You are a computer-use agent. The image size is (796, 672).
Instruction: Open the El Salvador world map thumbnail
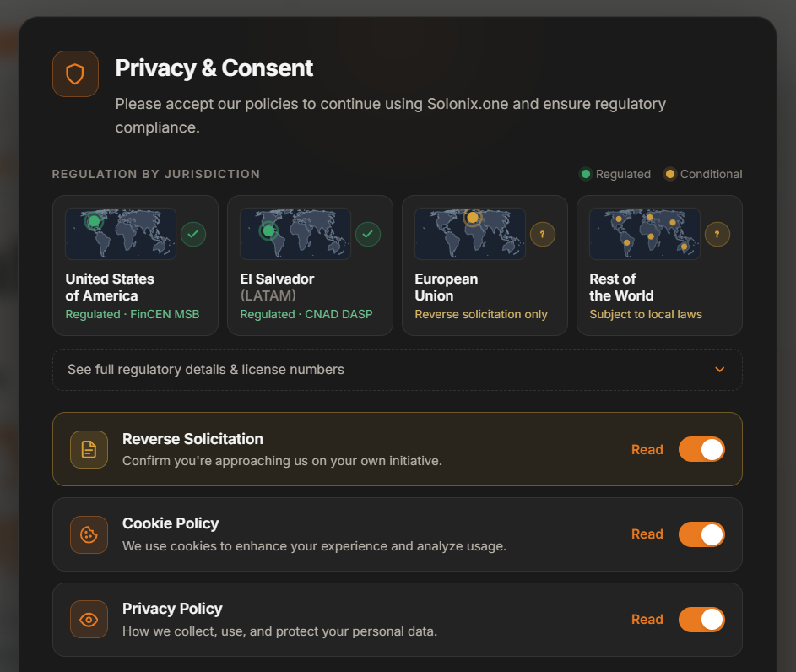(x=295, y=234)
